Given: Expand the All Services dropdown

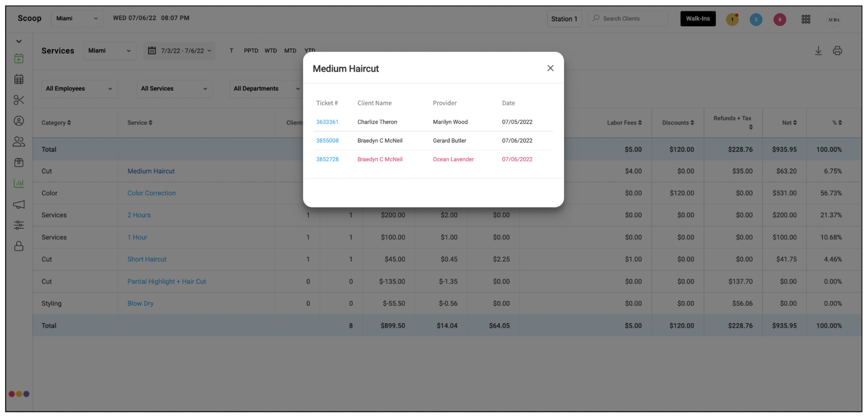Looking at the screenshot, I should click(175, 89).
